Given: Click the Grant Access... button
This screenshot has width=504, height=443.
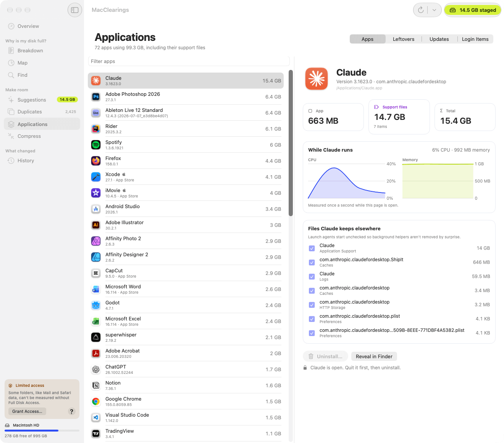Looking at the screenshot, I should [27, 411].
